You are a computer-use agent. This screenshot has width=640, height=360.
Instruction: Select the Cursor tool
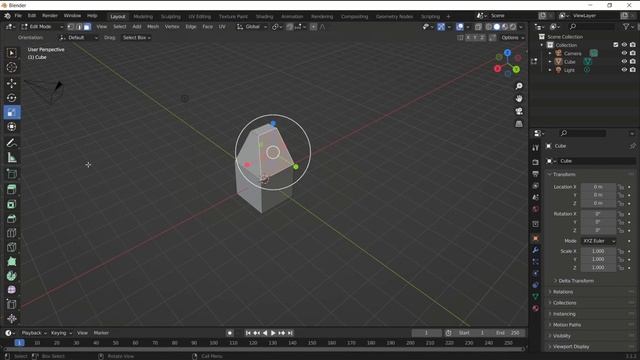coord(11,67)
